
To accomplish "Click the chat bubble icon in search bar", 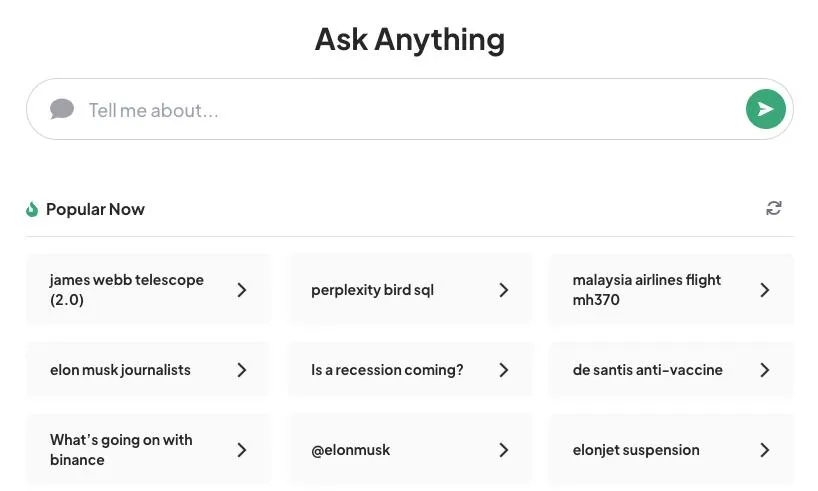I will pos(62,109).
